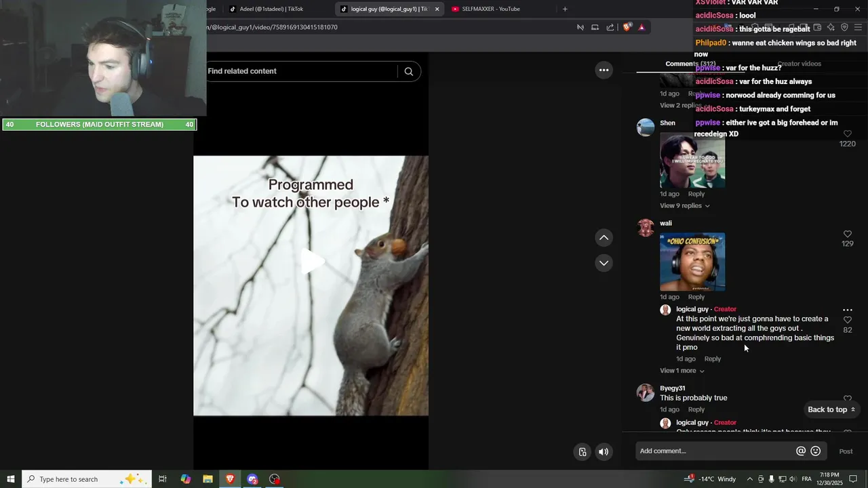This screenshot has width=868, height=488.
Task: Play the squirrel video
Action: [x=311, y=261]
